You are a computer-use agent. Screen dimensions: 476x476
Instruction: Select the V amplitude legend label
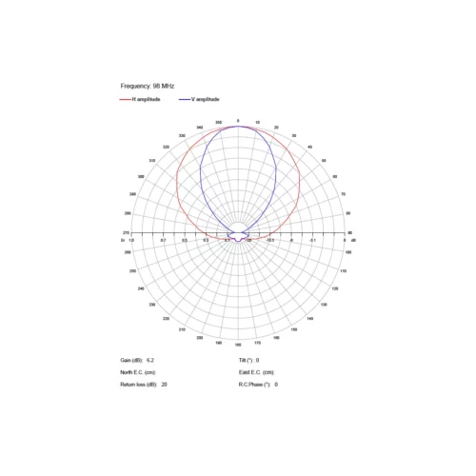(206, 99)
